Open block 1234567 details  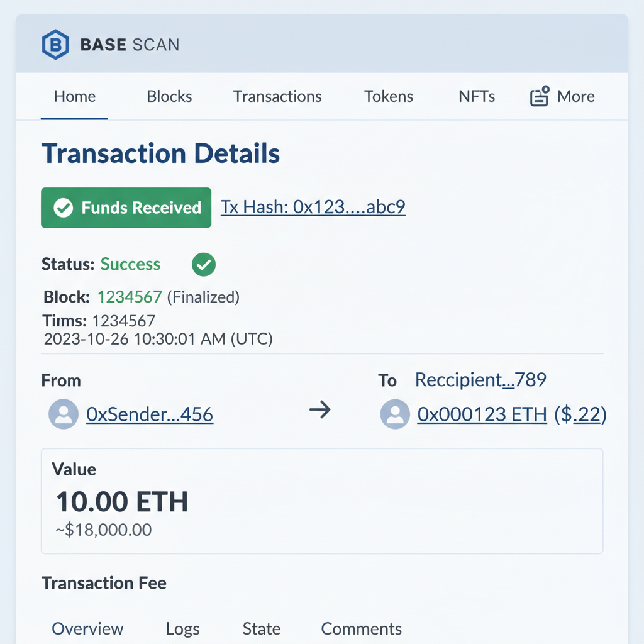click(130, 297)
